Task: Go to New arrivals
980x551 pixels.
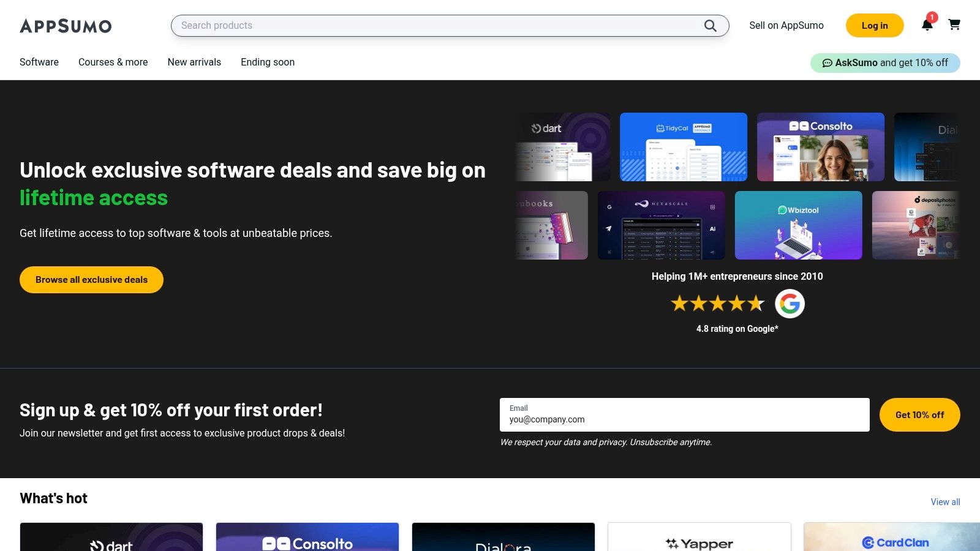Action: [194, 62]
